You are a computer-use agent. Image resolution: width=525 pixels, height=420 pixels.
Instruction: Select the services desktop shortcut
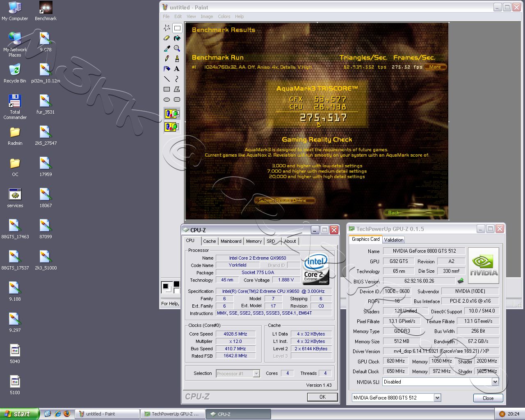15,198
